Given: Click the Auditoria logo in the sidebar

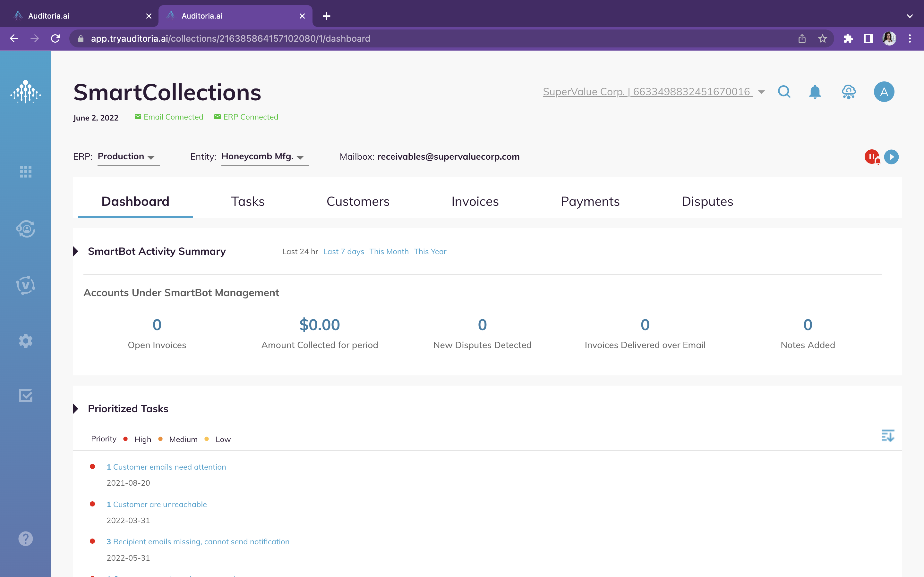Looking at the screenshot, I should 26,92.
